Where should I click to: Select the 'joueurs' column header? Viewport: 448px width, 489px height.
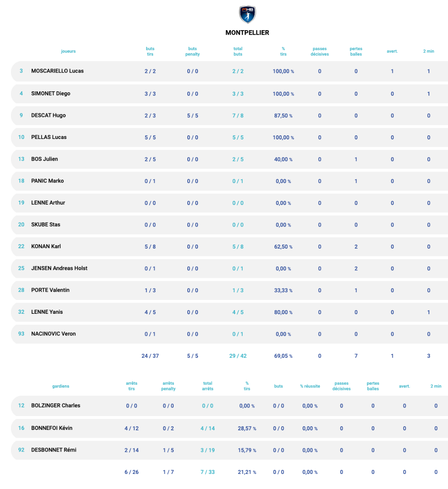[68, 51]
